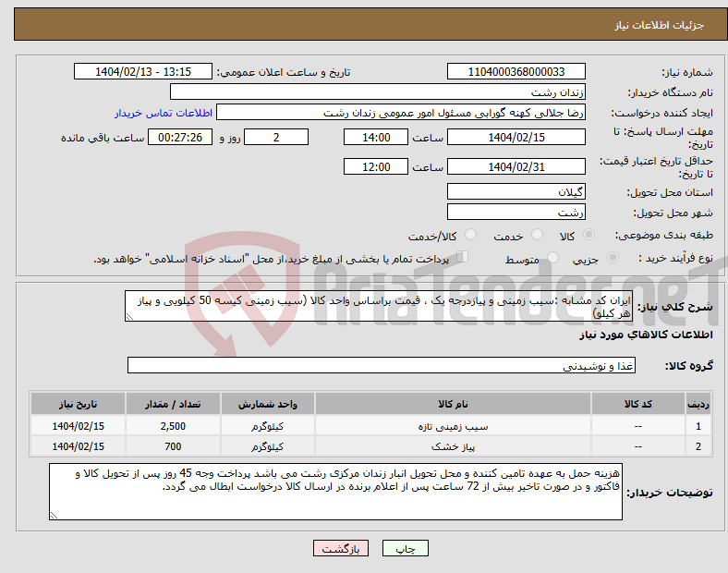Click the بازگشت back button
728x573 pixels.
pos(341,548)
